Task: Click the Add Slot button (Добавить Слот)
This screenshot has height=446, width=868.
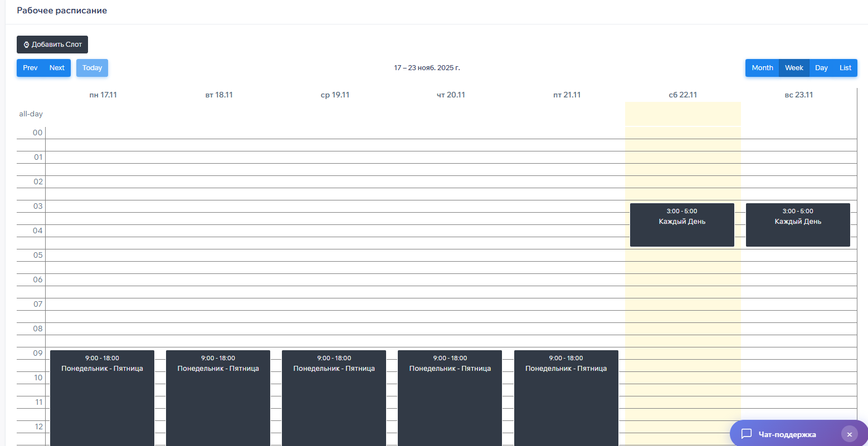Action: point(52,45)
